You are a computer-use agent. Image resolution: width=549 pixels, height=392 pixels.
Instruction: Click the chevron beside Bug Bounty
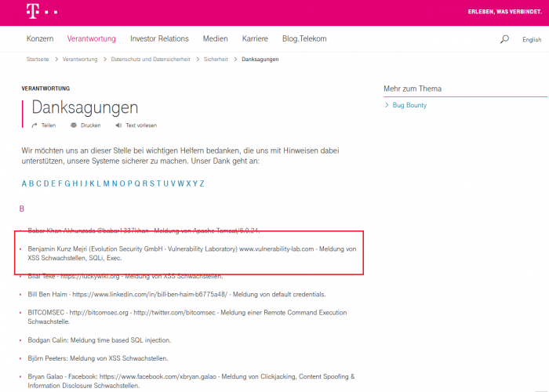coord(387,105)
